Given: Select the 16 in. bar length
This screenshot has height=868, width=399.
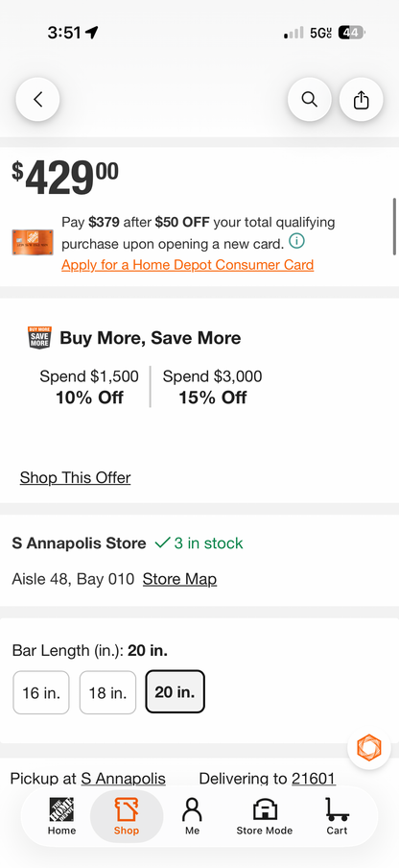Looking at the screenshot, I should [41, 692].
